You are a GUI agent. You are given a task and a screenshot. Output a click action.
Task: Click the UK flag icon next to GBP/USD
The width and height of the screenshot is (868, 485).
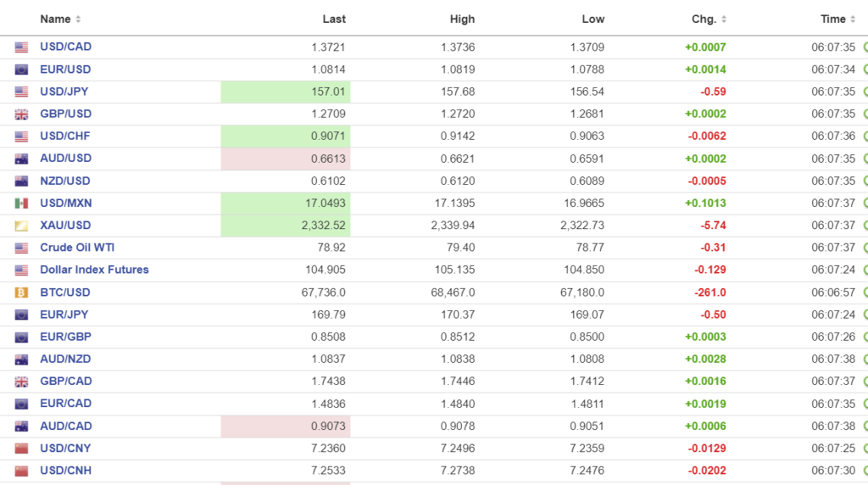coord(21,114)
